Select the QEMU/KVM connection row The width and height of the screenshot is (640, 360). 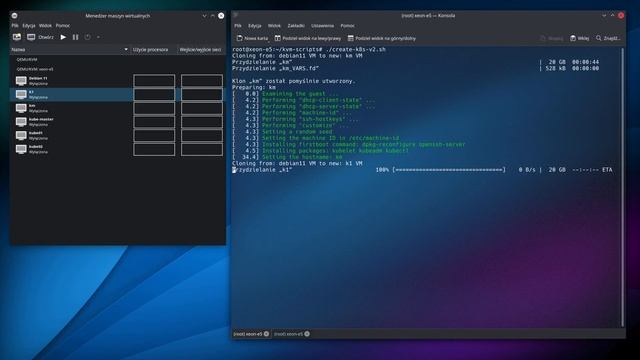117,60
